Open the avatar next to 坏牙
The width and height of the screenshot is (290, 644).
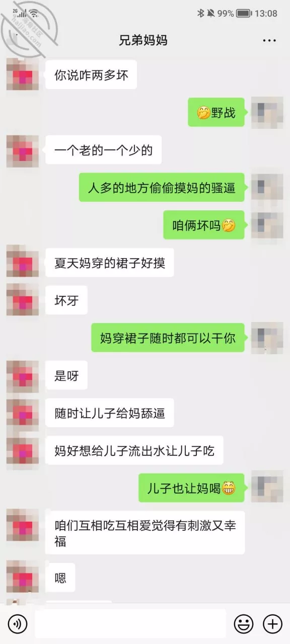[x=23, y=300]
